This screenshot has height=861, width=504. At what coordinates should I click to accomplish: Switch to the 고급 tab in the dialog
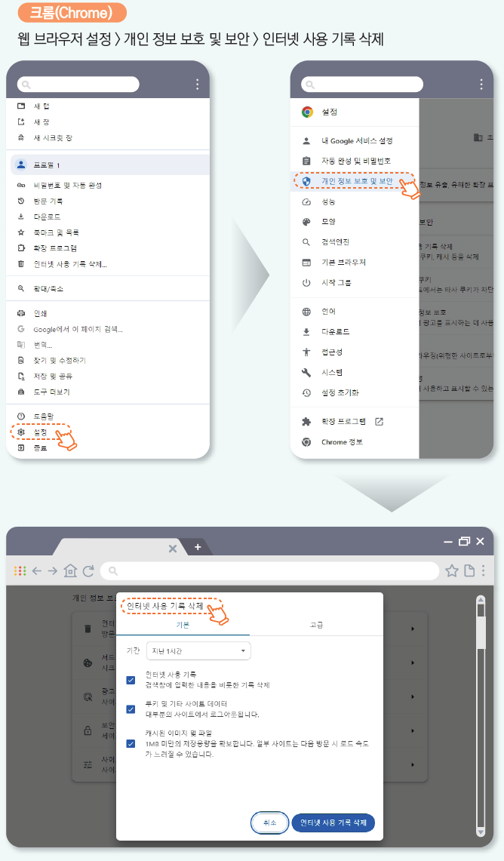tap(316, 625)
